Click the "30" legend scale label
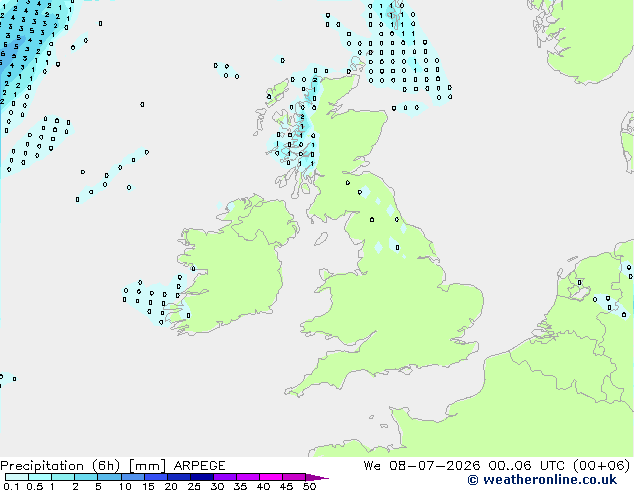 click(x=217, y=486)
